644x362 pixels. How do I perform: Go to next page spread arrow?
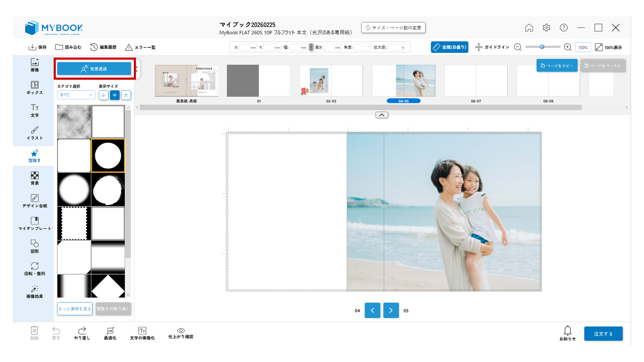point(391,310)
